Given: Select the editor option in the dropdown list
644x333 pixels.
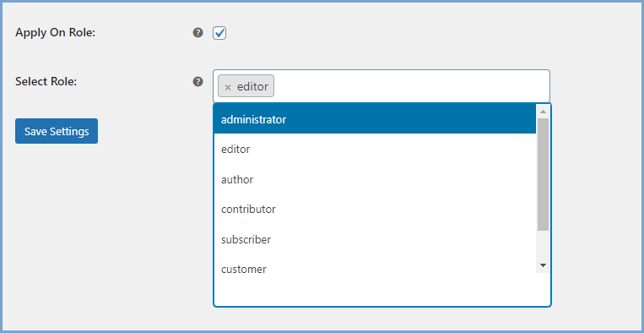Looking at the screenshot, I should pos(375,150).
